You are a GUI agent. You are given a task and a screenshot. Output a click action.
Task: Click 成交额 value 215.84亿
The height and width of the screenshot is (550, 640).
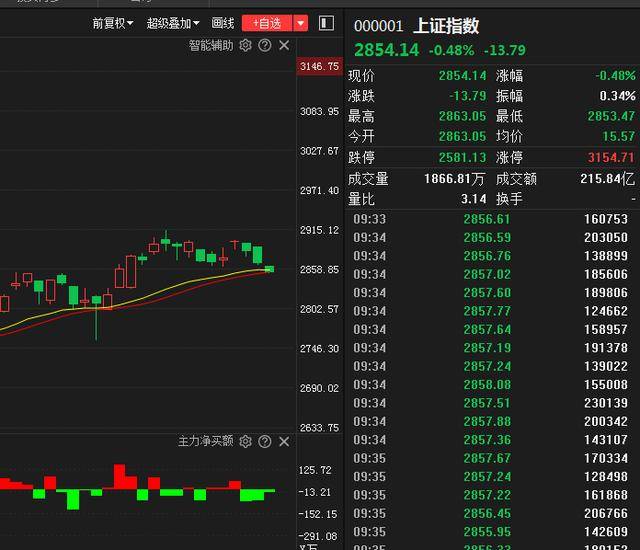[608, 179]
